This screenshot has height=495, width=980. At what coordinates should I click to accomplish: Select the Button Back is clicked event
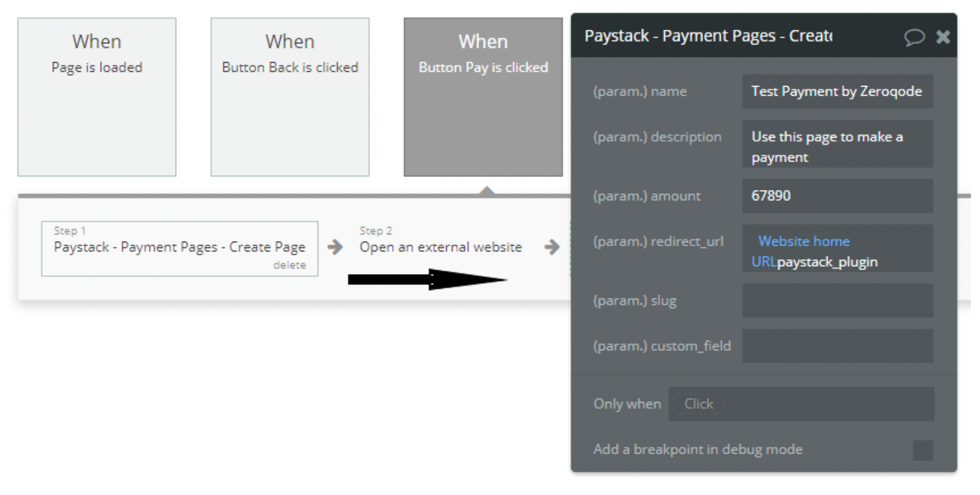tap(290, 97)
